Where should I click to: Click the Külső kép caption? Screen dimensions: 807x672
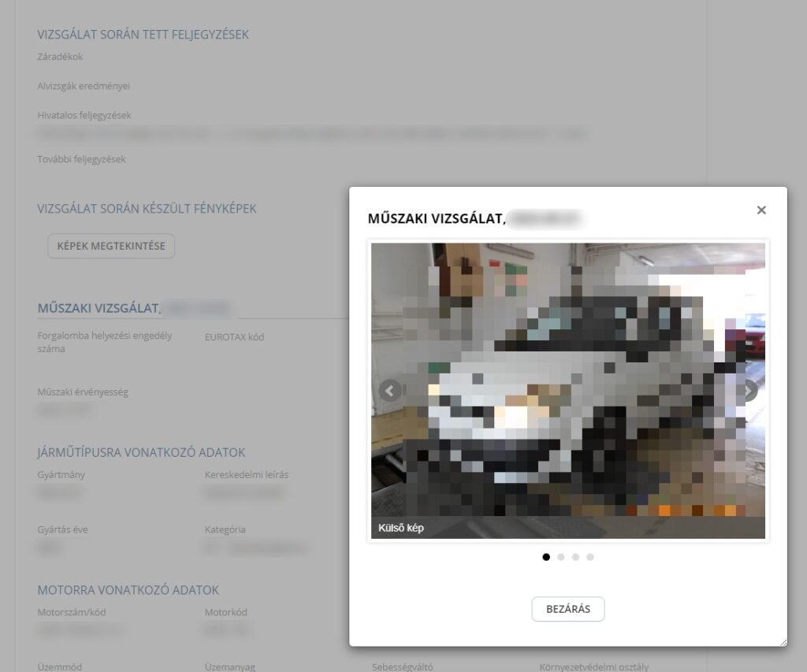(401, 528)
